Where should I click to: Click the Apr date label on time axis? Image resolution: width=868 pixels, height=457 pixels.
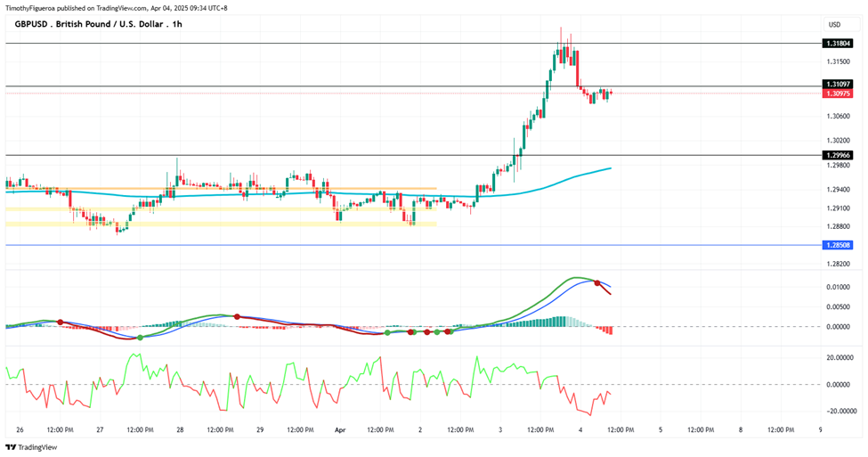(340, 430)
